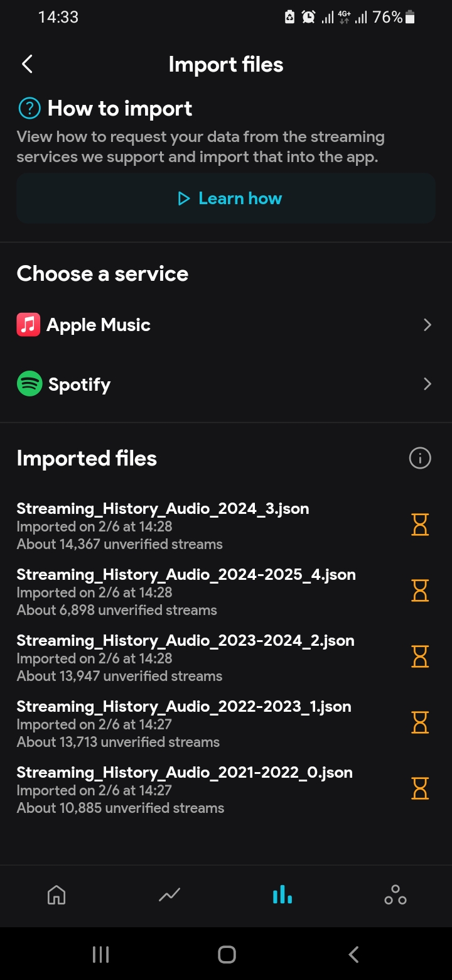Click hourglass icon for Streaming_History_Audio_2021-2022_0.json
The height and width of the screenshot is (980, 452).
point(420,788)
